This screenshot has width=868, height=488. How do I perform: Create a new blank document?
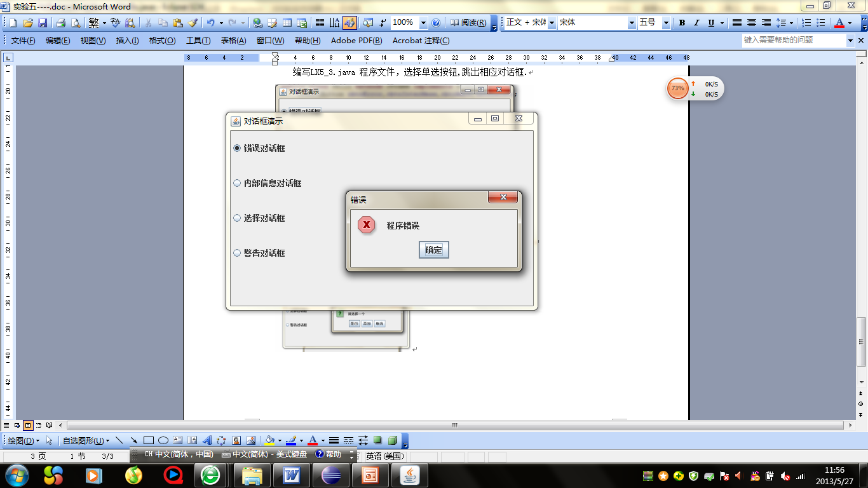[13, 23]
